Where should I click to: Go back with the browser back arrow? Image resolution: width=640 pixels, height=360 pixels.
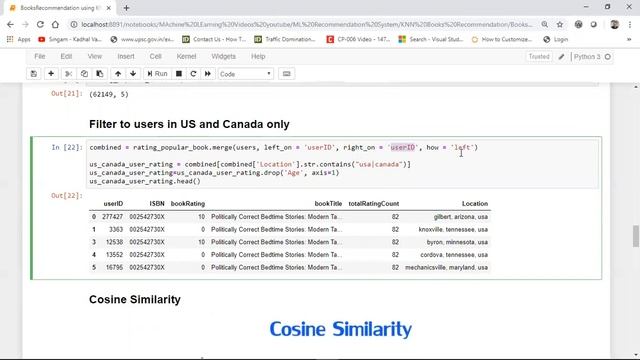[10, 24]
